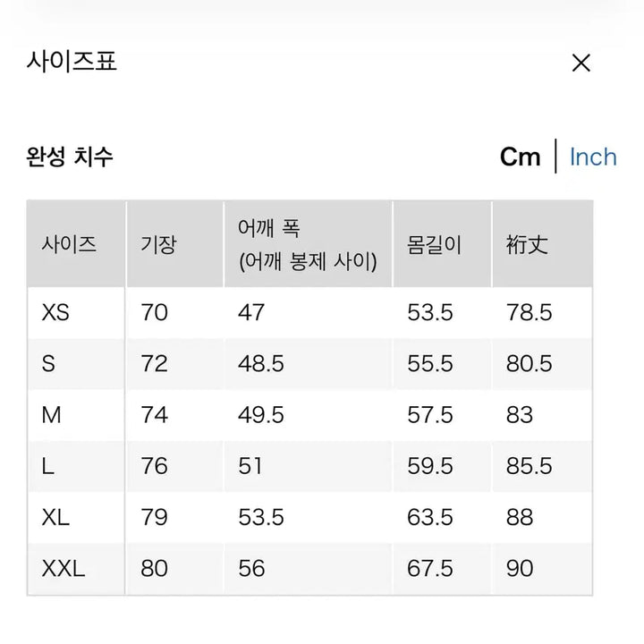Close the 사이즈표 size chart panel
644x644 pixels.
(x=581, y=63)
